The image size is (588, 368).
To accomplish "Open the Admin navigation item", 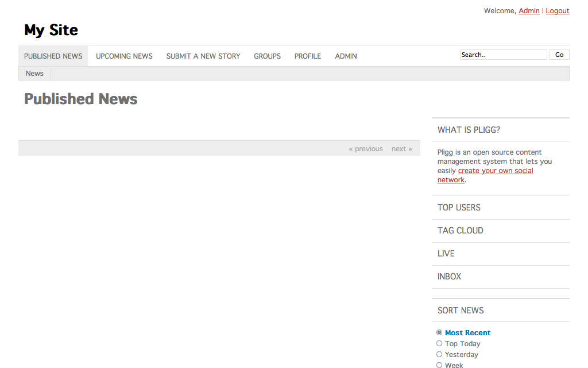I will coord(346,56).
